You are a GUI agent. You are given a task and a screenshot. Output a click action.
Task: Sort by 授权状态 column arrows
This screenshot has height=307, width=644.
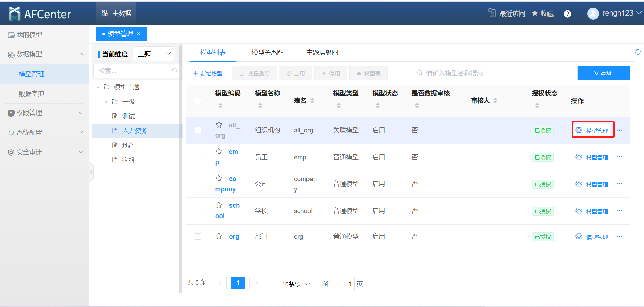click(x=537, y=105)
